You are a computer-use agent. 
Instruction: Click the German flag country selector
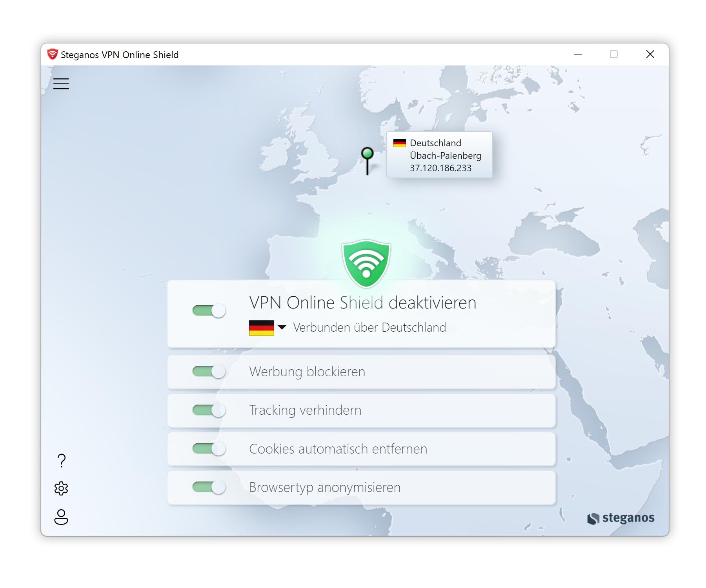(262, 328)
